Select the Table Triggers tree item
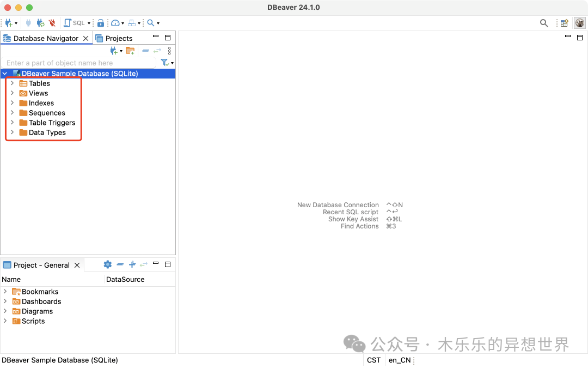The width and height of the screenshot is (588, 368). tap(52, 123)
